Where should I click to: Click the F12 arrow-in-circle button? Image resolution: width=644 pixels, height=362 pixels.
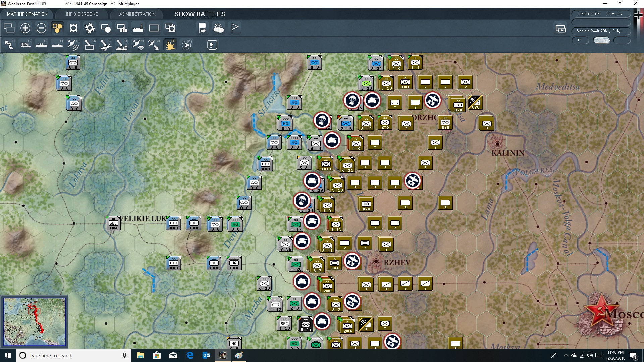coord(186,45)
